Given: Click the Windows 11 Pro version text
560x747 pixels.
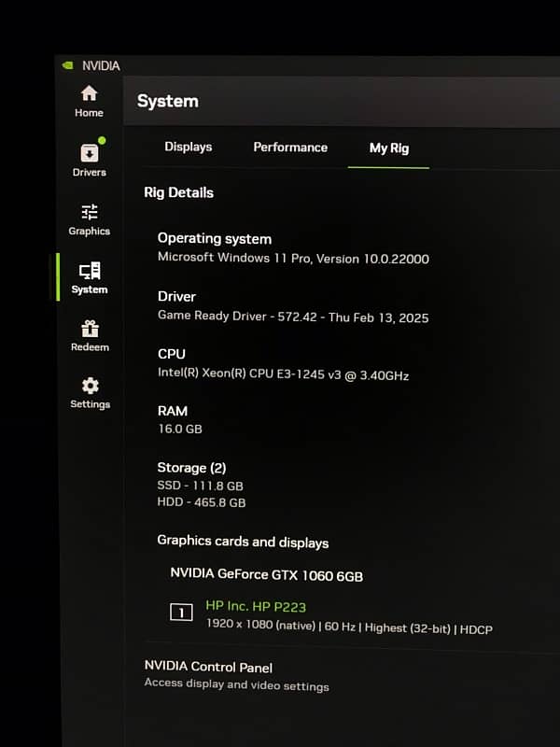Looking at the screenshot, I should (293, 259).
